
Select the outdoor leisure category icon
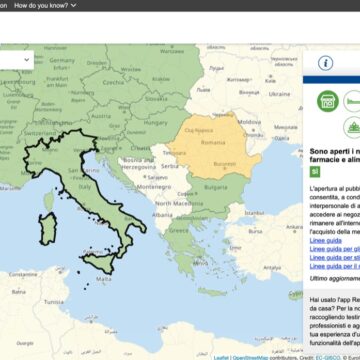(x=352, y=127)
